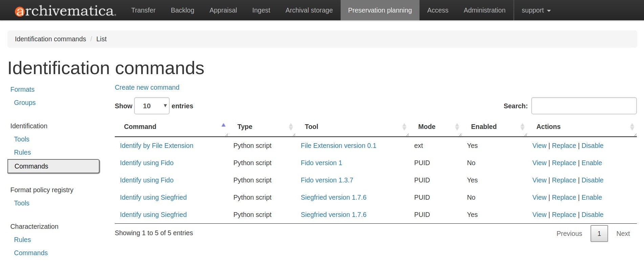Sort table by Actions column
644x265 pixels.
click(548, 127)
